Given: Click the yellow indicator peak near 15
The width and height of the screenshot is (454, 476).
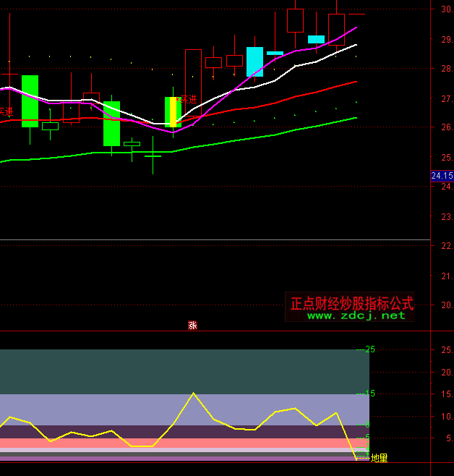Looking at the screenshot, I should (193, 394).
